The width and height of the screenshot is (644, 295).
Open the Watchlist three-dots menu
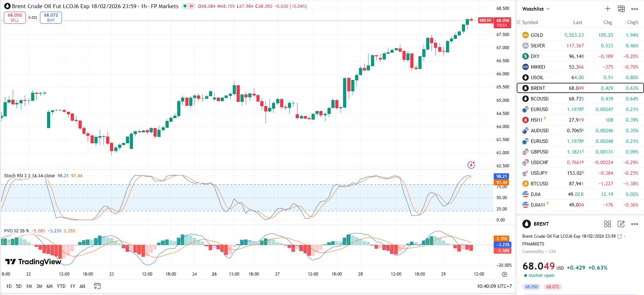[634, 9]
